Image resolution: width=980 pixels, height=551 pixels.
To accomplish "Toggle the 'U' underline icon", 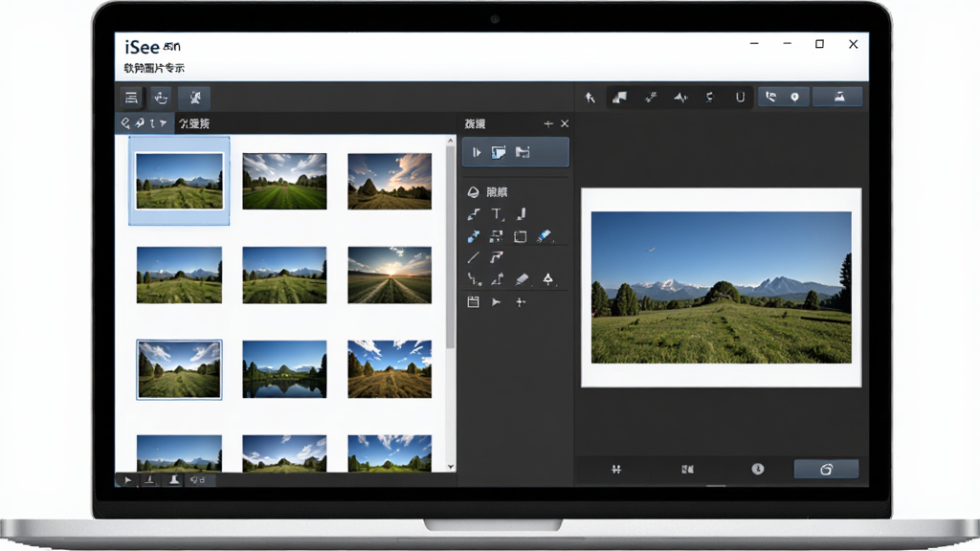I will (740, 98).
